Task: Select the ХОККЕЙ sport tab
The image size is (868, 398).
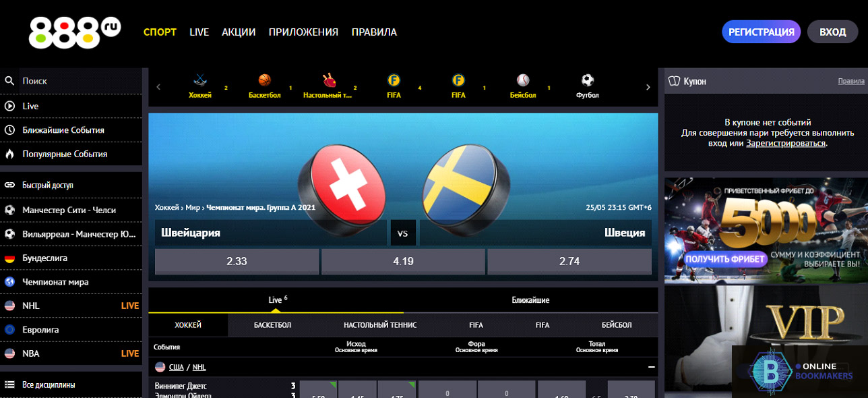Action: pyautogui.click(x=188, y=325)
